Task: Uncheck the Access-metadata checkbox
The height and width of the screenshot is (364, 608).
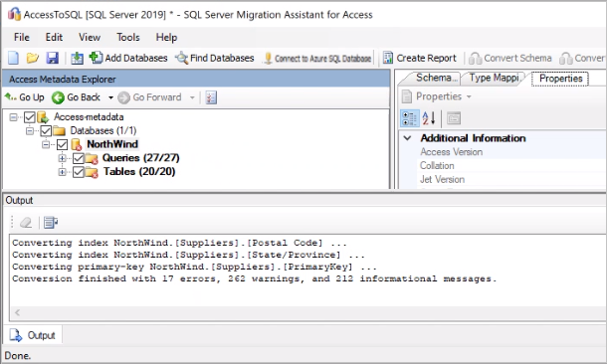Action: click(30, 117)
